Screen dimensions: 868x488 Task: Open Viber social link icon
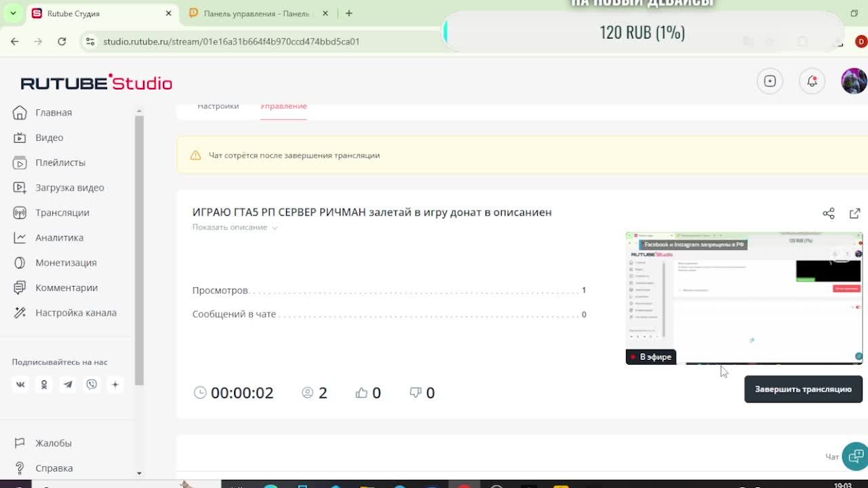[92, 384]
